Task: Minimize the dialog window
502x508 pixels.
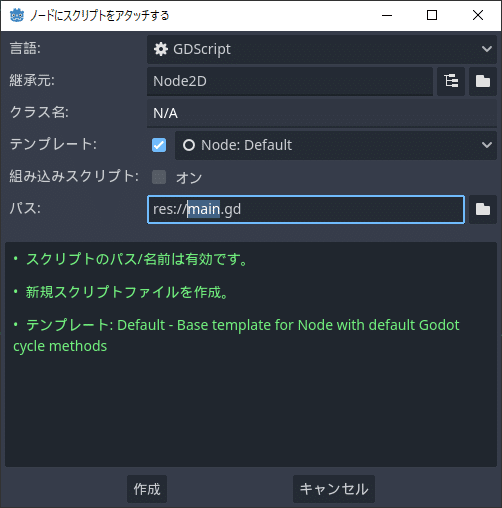Action: (x=387, y=15)
